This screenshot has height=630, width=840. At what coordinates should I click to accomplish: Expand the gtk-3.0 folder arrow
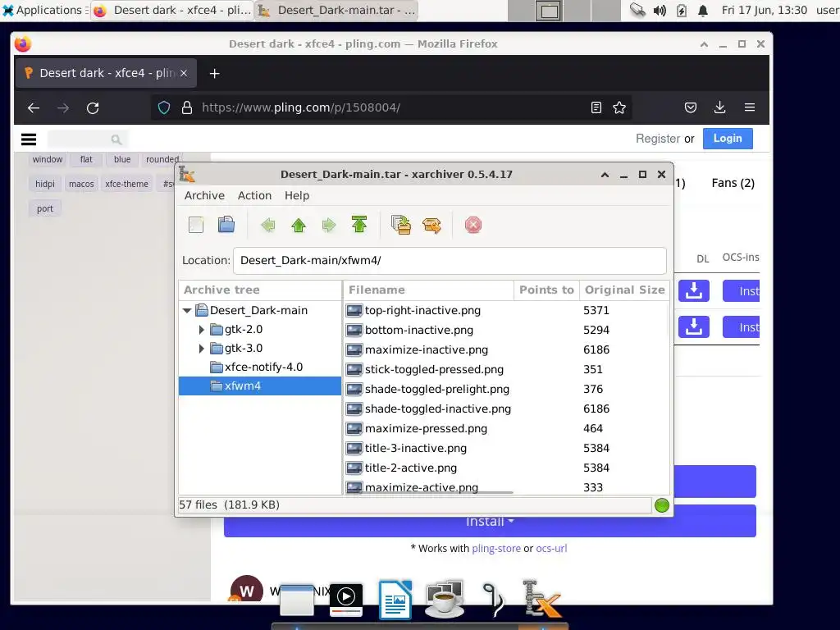[x=202, y=349]
